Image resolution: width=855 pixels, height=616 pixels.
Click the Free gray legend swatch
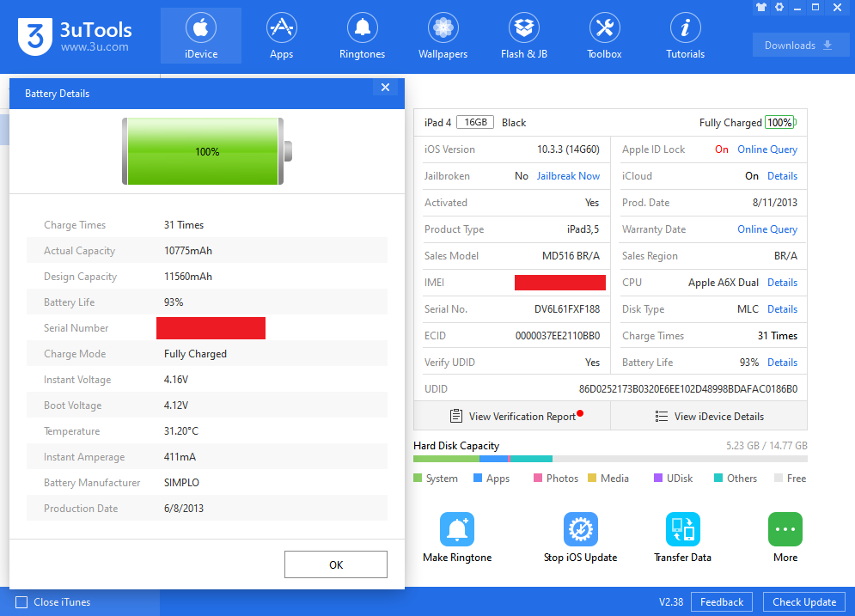[x=779, y=478]
